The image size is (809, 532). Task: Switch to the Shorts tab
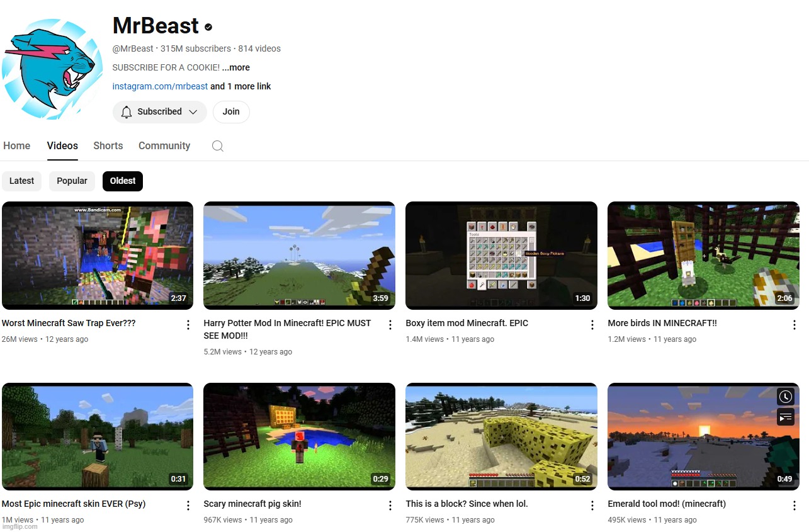108,145
